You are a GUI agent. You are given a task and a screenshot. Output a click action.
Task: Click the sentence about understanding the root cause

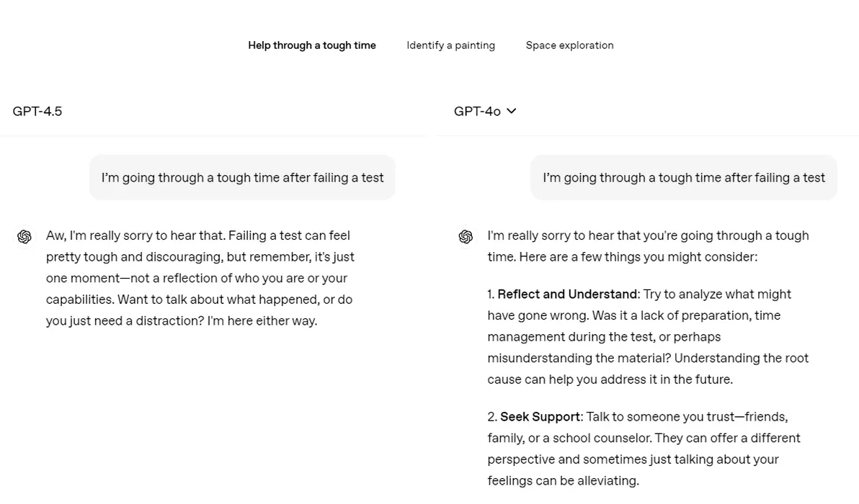point(648,369)
